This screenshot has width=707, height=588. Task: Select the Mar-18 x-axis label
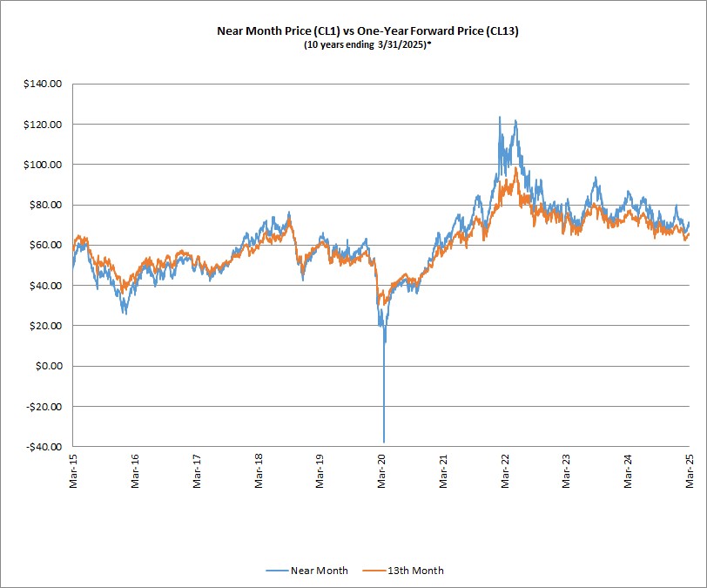click(x=259, y=471)
